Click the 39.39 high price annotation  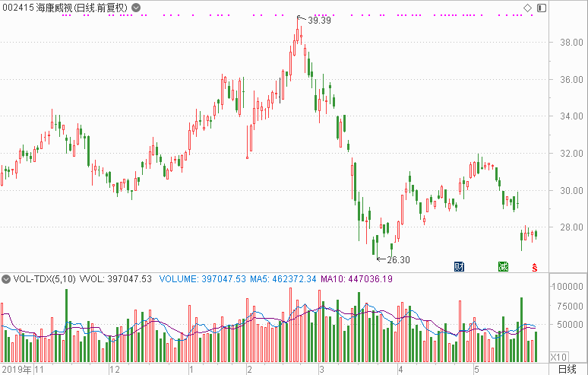pos(320,21)
